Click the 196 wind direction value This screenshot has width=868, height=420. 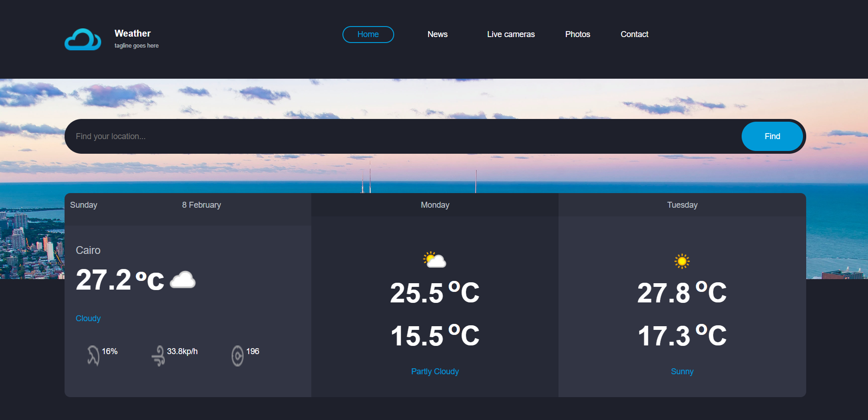(x=253, y=351)
